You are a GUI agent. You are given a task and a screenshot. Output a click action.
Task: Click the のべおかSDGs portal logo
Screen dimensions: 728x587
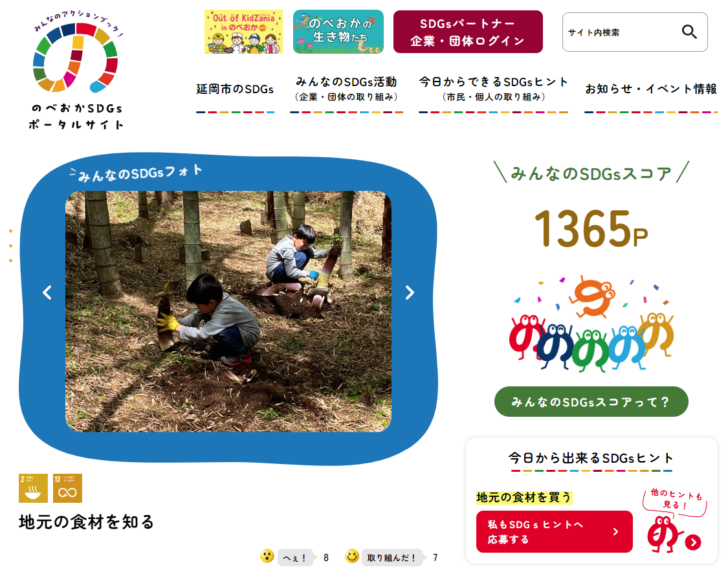(76, 71)
